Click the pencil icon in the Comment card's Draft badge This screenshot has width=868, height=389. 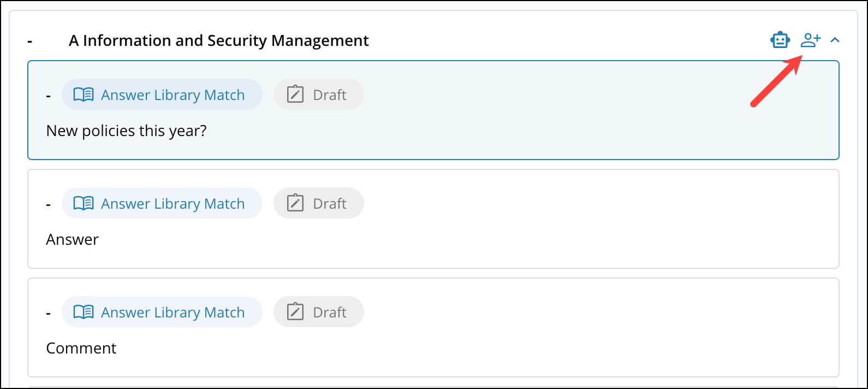pyautogui.click(x=295, y=311)
